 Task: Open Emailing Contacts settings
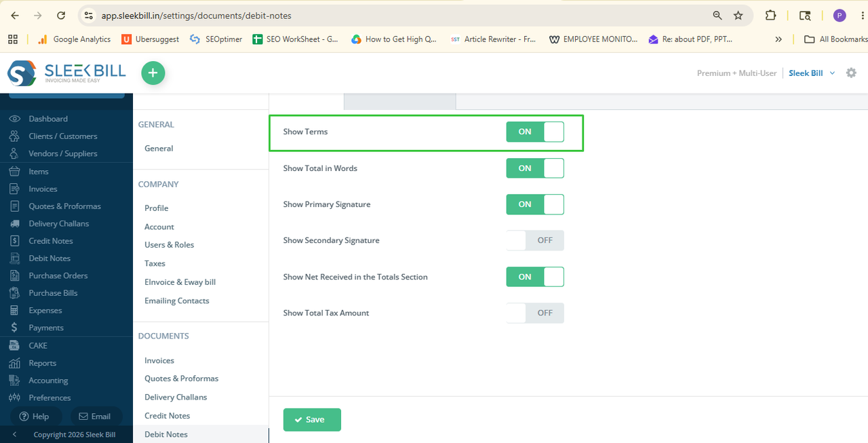pos(177,301)
